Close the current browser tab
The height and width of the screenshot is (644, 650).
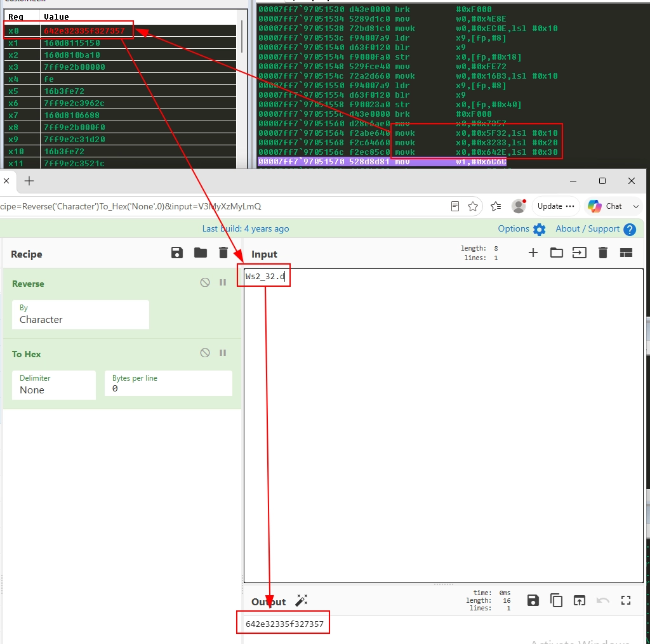(6, 181)
